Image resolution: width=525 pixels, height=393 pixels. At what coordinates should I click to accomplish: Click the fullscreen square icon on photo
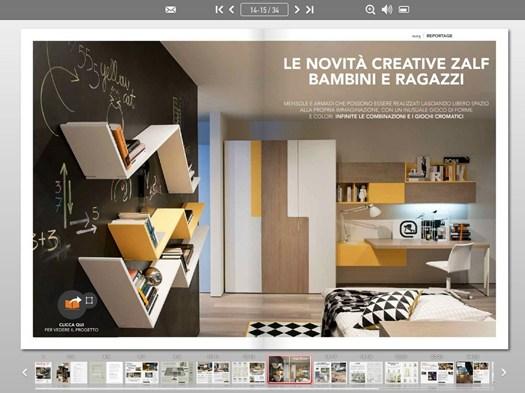pyautogui.click(x=89, y=300)
